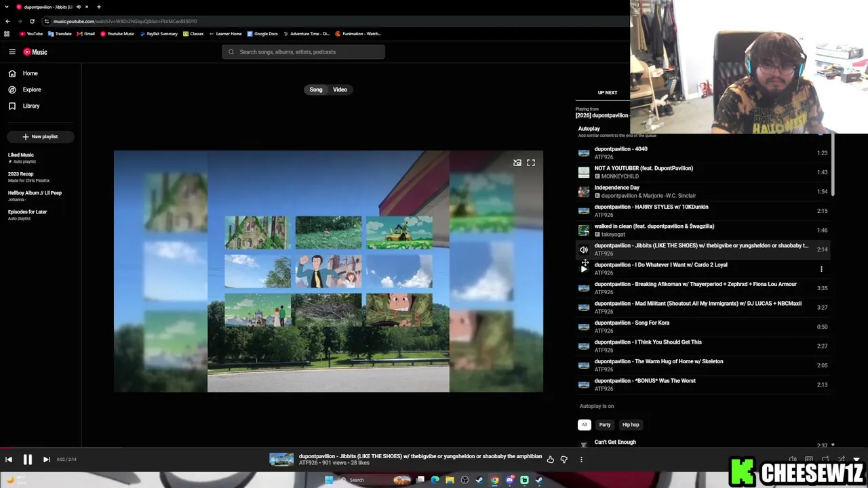
Task: Play 'NOT A YOUTUBER (feat. DupontPavilion)' in queue
Action: point(703,172)
